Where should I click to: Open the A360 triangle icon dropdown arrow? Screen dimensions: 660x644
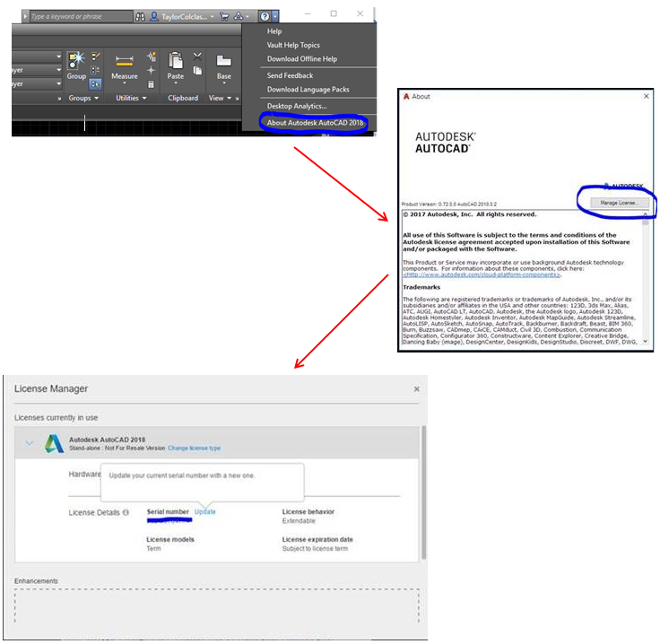pyautogui.click(x=247, y=16)
